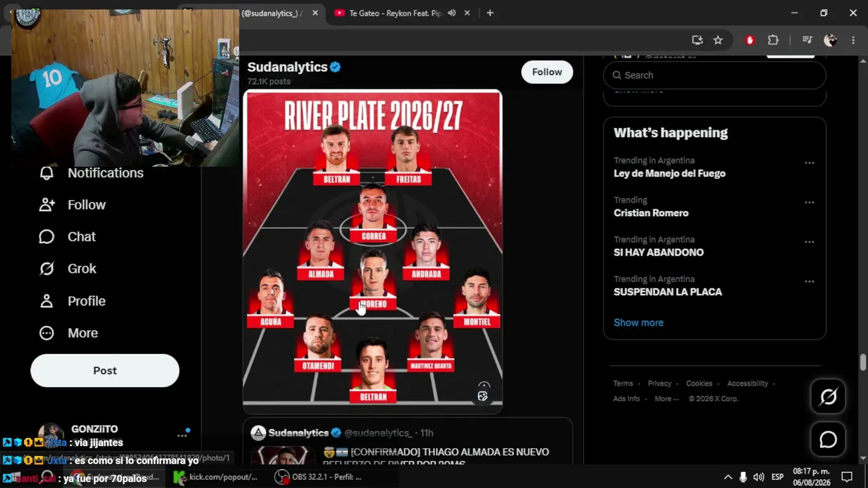Click the Sudanalytics avatar on the tweet
Image resolution: width=868 pixels, height=488 pixels.
258,433
